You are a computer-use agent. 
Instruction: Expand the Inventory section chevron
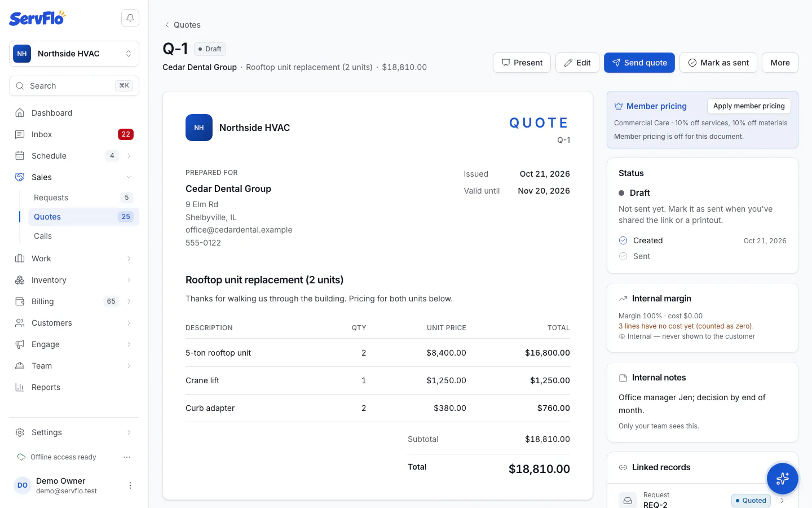(129, 280)
